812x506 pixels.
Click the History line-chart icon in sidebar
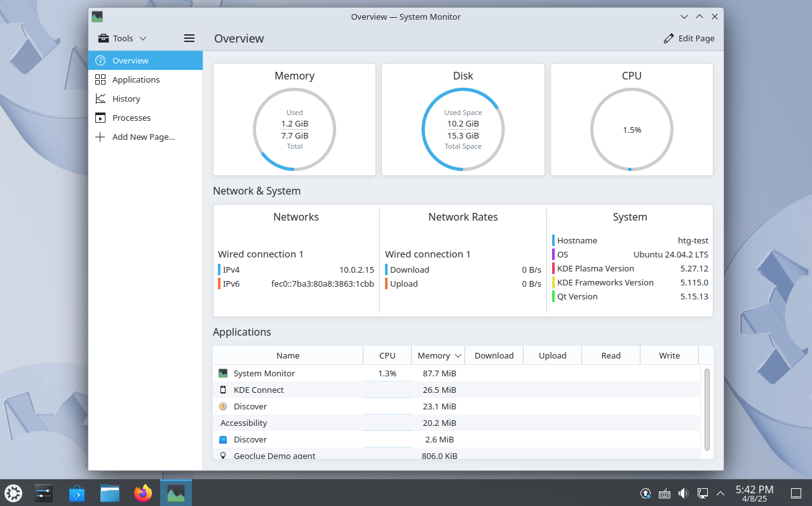tap(101, 99)
